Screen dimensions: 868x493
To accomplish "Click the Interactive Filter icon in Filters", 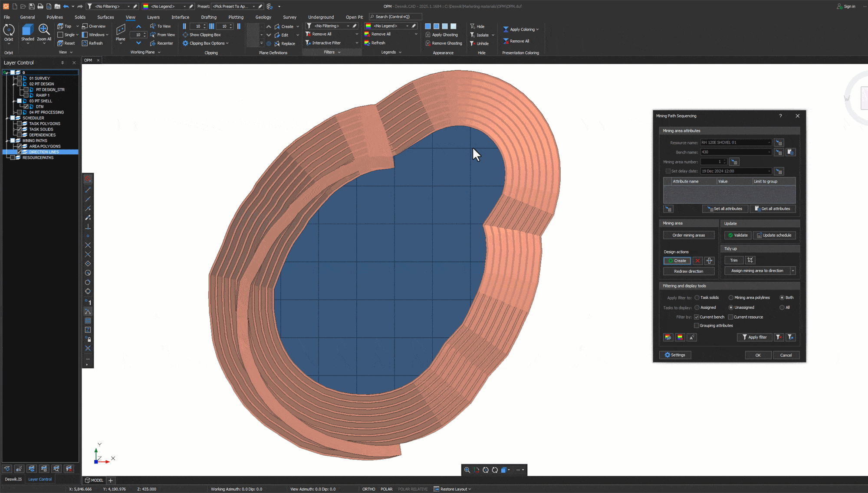I will [x=309, y=43].
